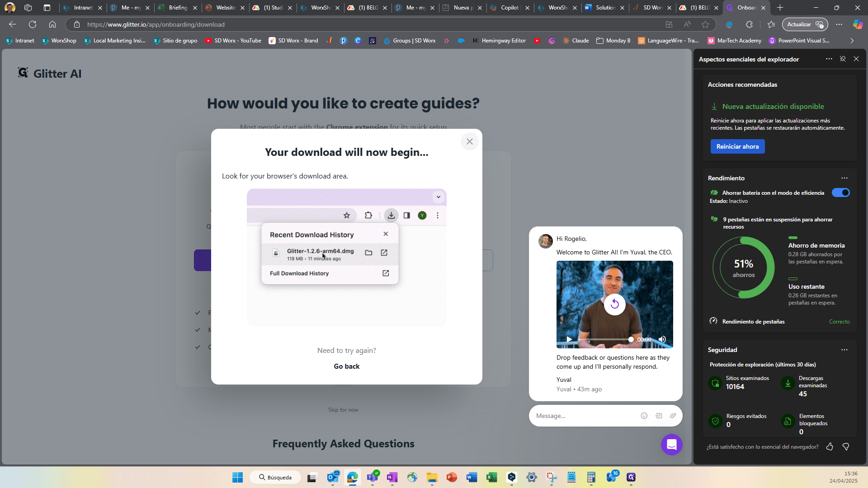This screenshot has height=488, width=868.
Task: Open Windows Start menu
Action: coord(237,477)
